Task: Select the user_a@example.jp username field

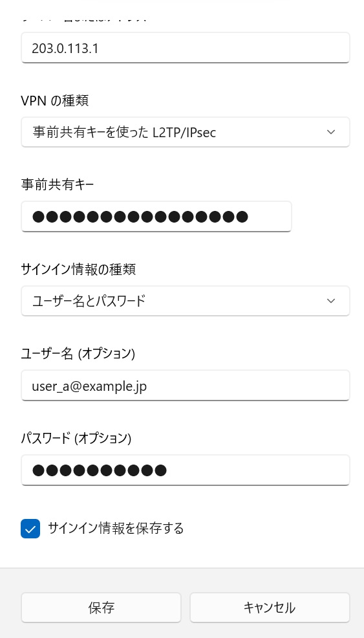Action: [x=186, y=386]
